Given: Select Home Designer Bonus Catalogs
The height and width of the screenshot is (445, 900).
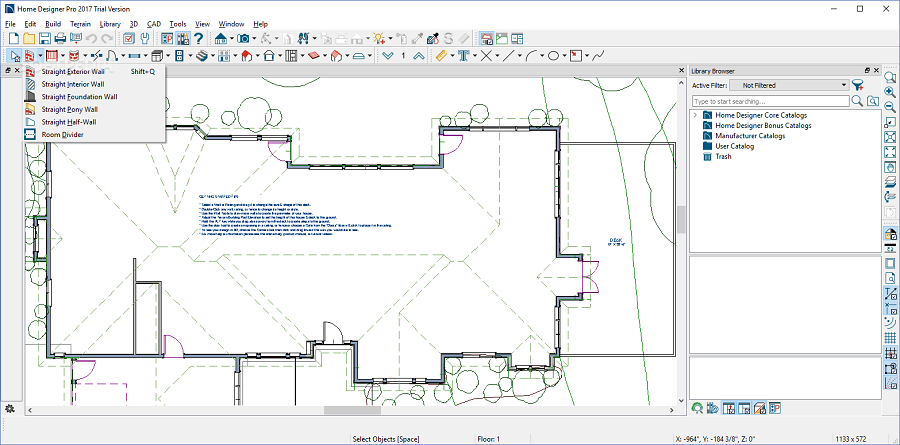Looking at the screenshot, I should click(x=763, y=126).
